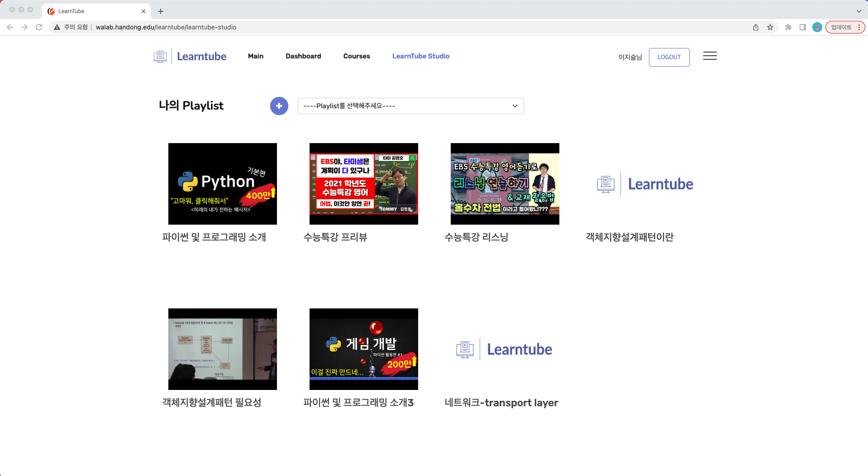Click the 업데이트 browser update button
Image resolution: width=868 pixels, height=476 pixels.
[x=841, y=27]
